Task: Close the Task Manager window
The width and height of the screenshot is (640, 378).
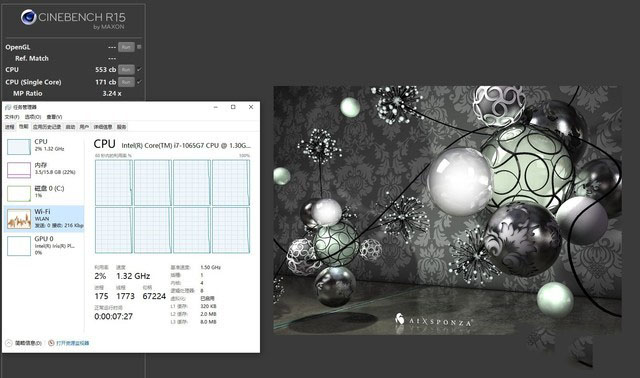Action: click(251, 107)
